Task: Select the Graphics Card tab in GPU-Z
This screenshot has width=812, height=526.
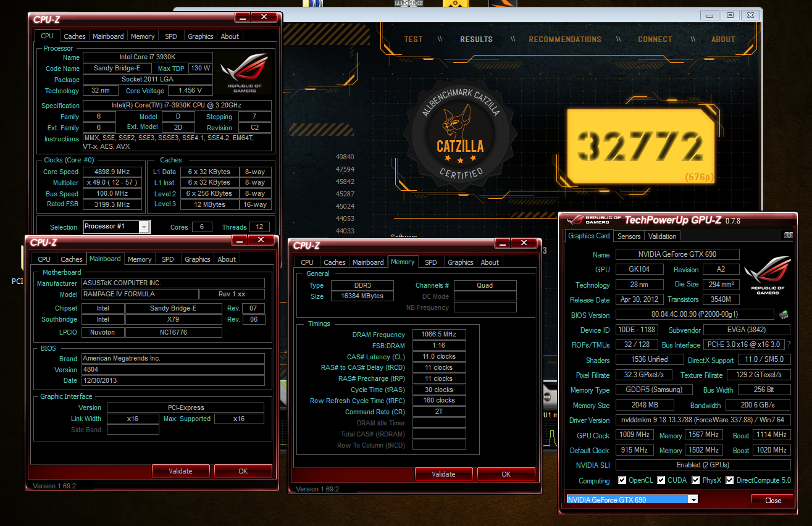Action: 589,236
